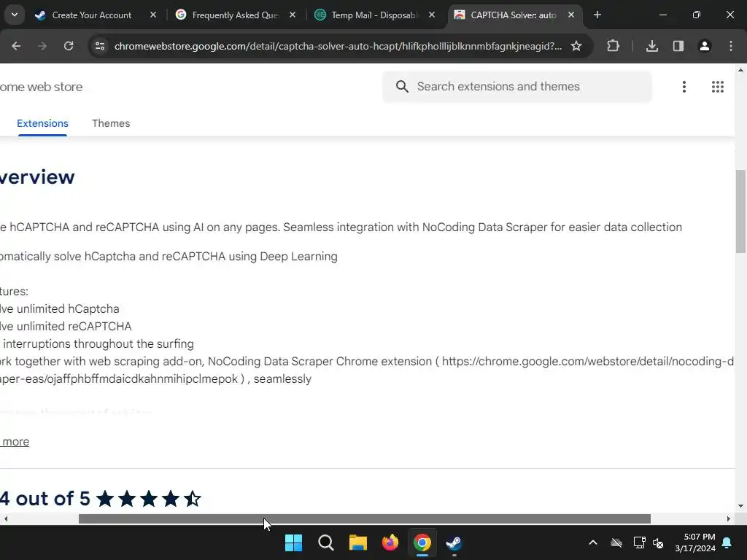Close the Create Your Account tab
This screenshot has height=560, width=747.
coord(153,15)
